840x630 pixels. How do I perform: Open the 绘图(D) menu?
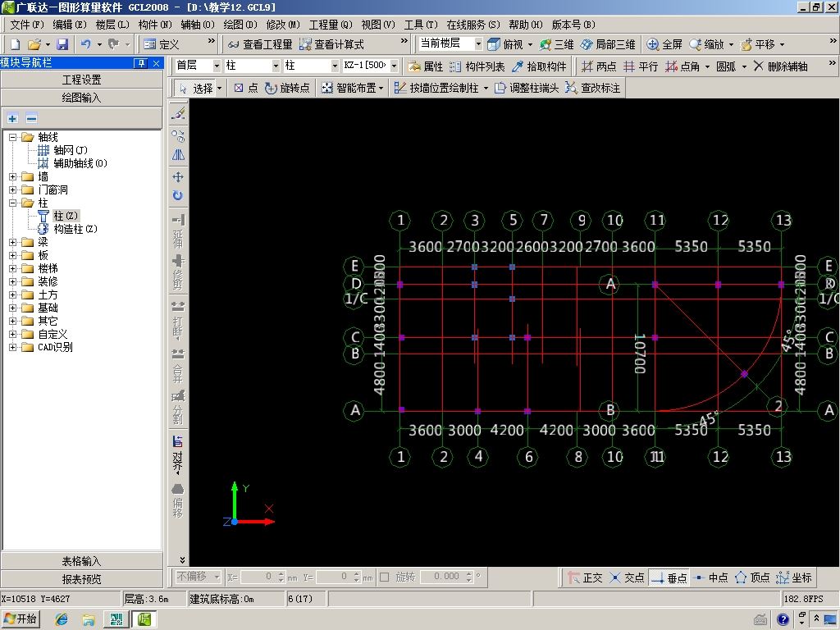pyautogui.click(x=240, y=25)
